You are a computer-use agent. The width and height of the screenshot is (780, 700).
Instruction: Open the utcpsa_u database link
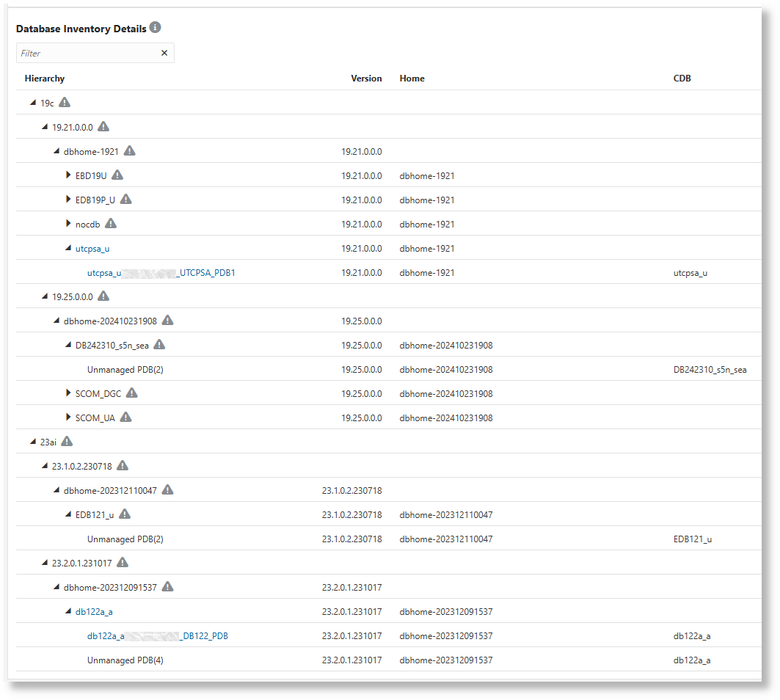coord(92,249)
